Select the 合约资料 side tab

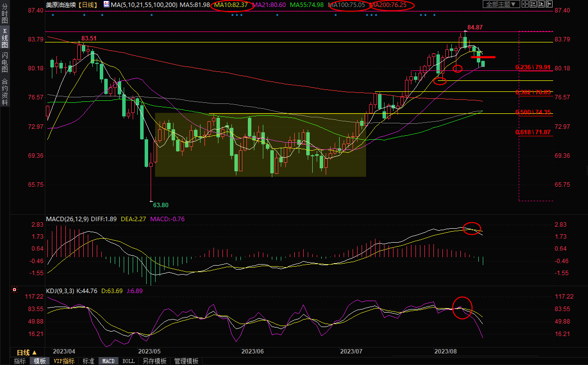(x=4, y=91)
